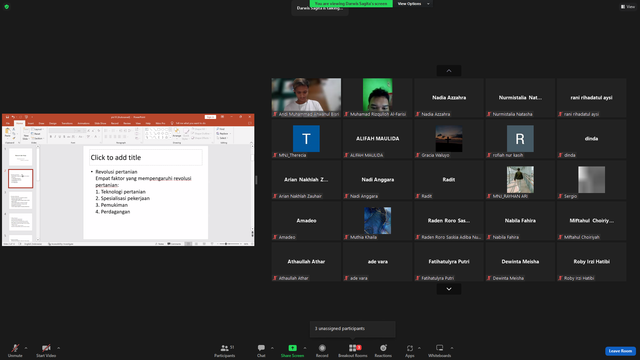Expand chat options arrow beside Chat

(x=272, y=348)
